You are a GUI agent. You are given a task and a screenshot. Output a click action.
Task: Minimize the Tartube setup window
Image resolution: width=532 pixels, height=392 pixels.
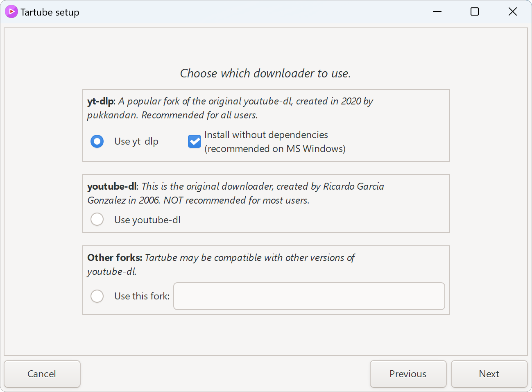[437, 11]
